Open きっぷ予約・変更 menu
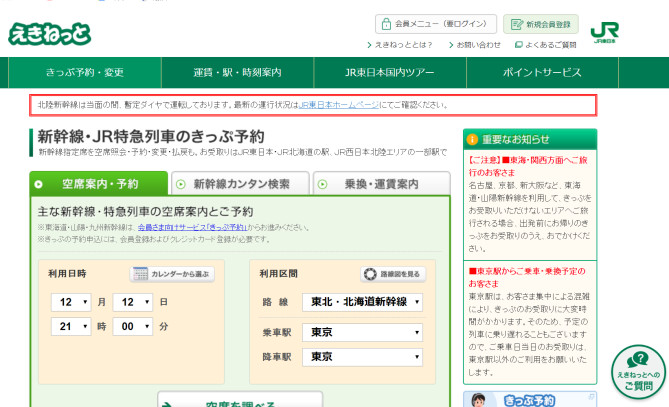 pos(85,73)
